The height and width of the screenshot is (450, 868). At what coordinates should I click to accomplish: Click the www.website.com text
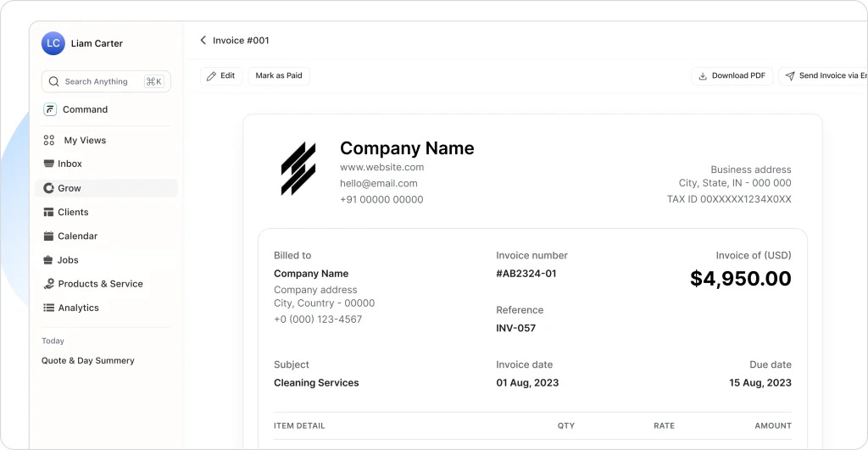coord(382,167)
